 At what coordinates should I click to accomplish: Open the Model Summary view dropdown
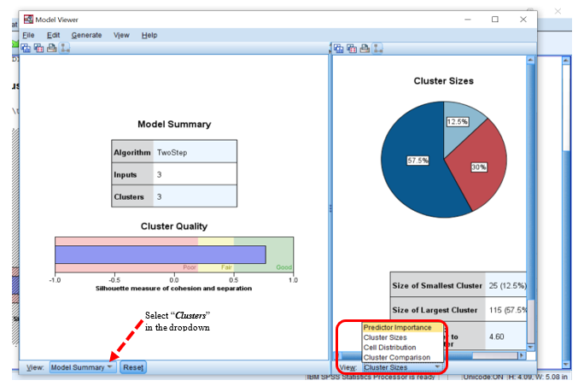83,367
